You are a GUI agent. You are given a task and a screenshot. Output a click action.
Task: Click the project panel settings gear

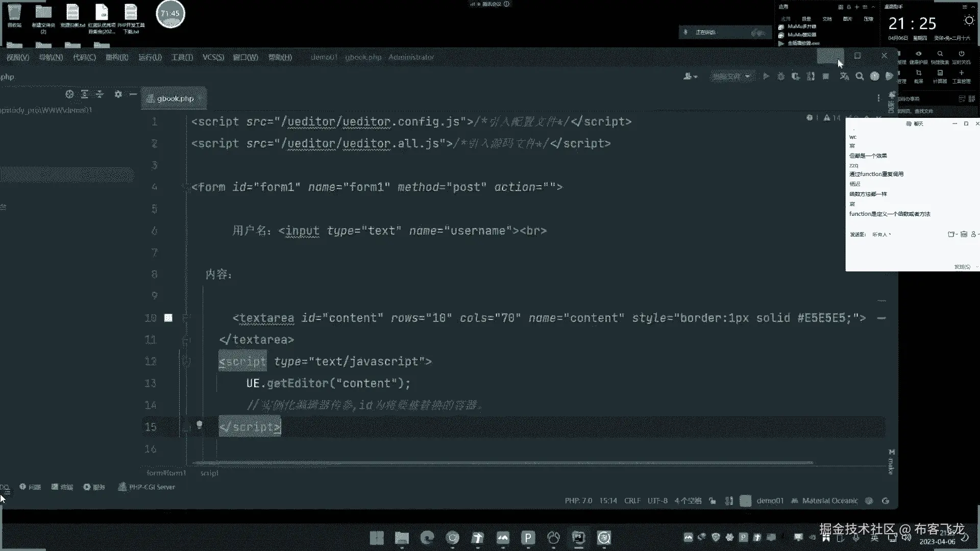pyautogui.click(x=118, y=94)
